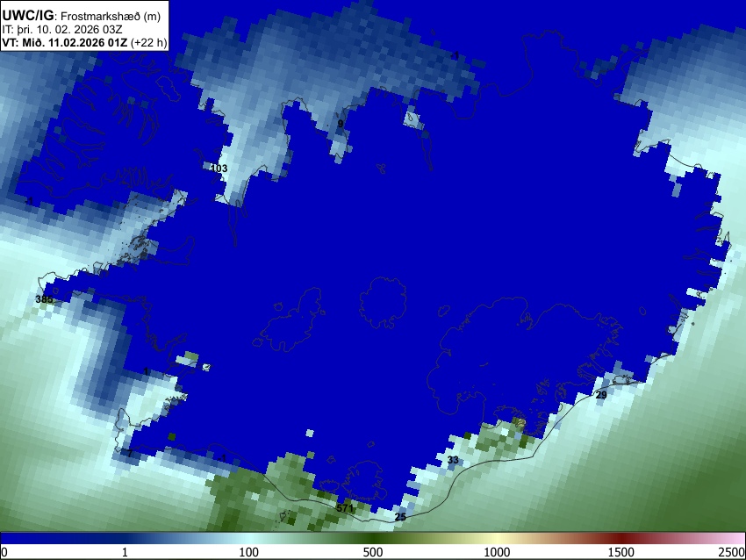Click the '500' label on the color scale

coord(373,552)
